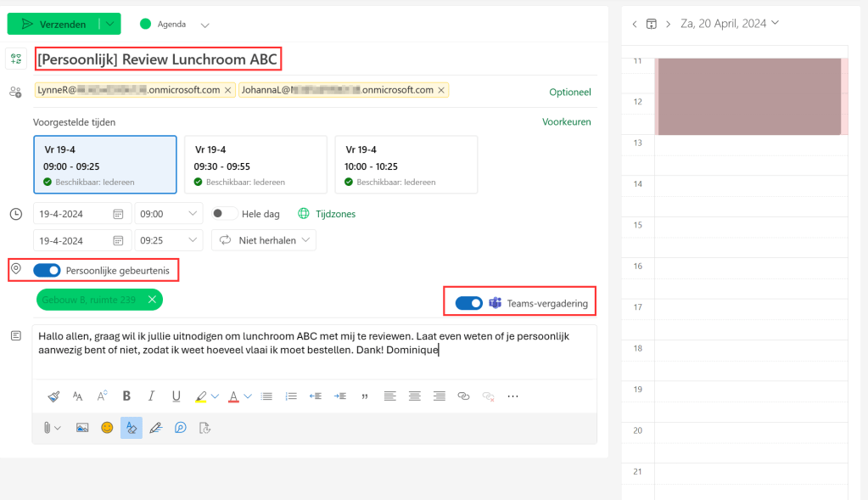Viewport: 868px width, 500px height.
Task: Click the format painter brush icon
Action: [53, 396]
